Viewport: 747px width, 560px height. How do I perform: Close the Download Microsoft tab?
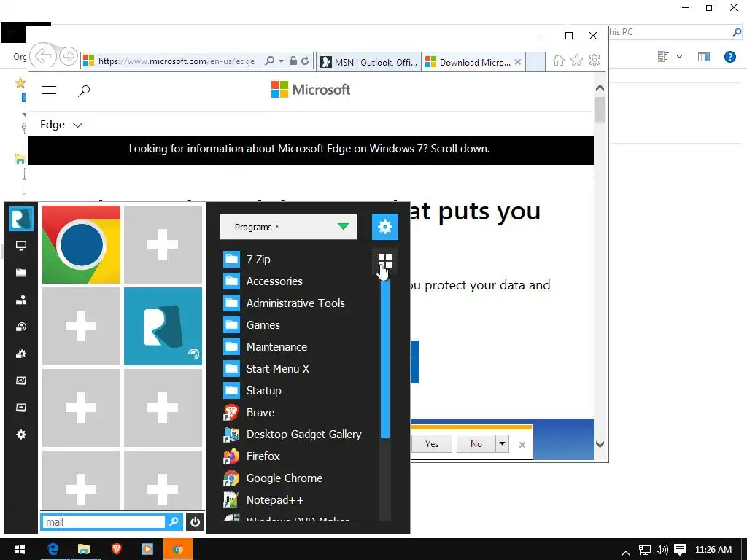pos(518,62)
